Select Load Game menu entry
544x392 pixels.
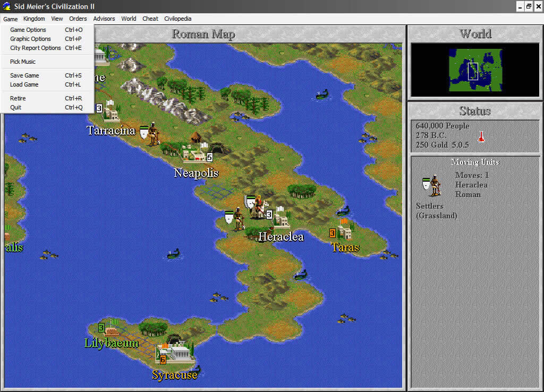(x=24, y=84)
